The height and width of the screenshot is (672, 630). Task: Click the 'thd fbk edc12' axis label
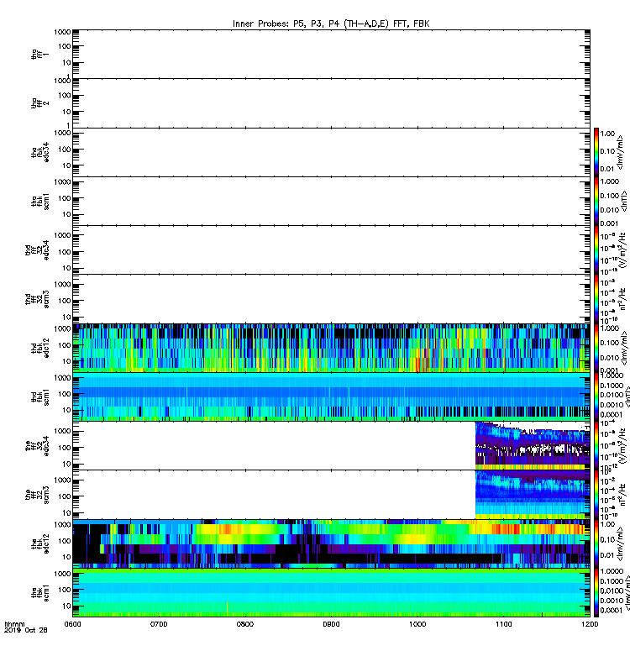(x=39, y=348)
